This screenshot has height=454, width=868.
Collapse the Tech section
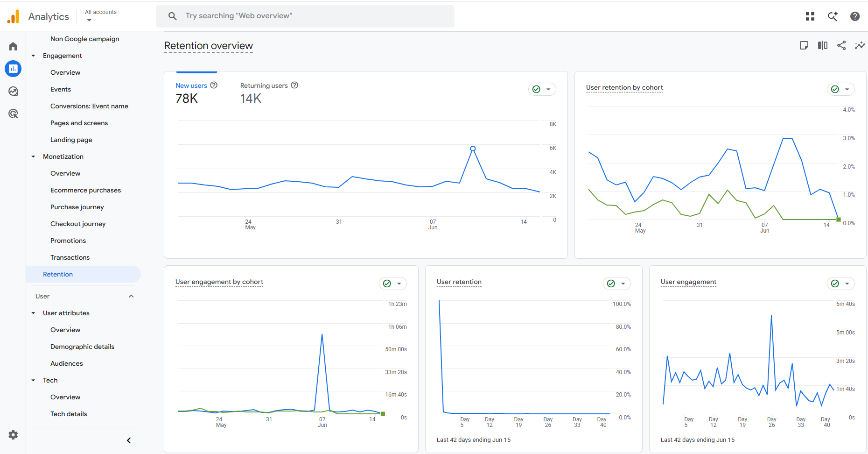[x=33, y=380]
